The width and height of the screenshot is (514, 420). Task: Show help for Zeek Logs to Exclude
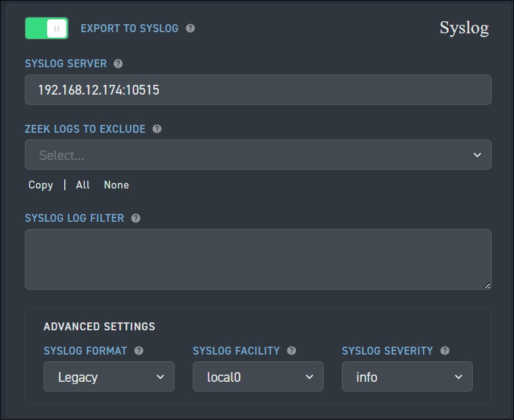pos(157,129)
